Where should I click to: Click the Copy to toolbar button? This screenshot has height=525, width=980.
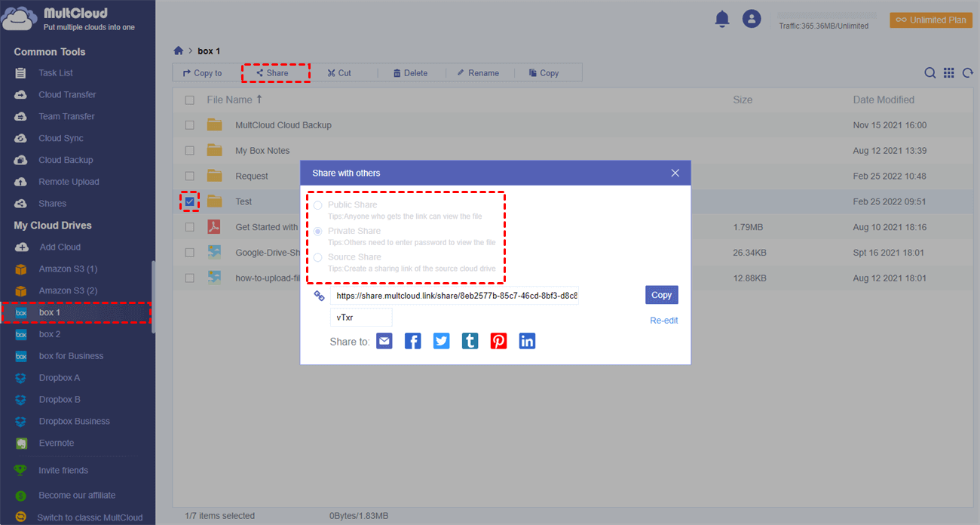202,73
